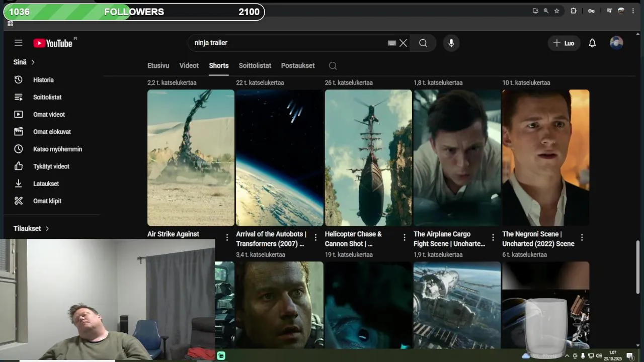The height and width of the screenshot is (362, 644).
Task: Expand the Sinä section chevron
Action: [33, 62]
